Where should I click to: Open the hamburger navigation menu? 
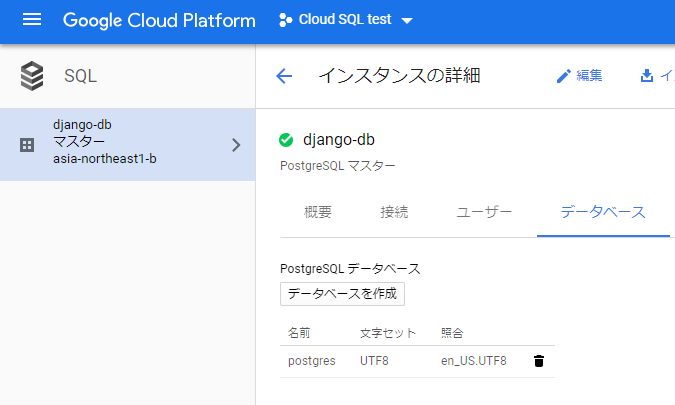coord(32,19)
